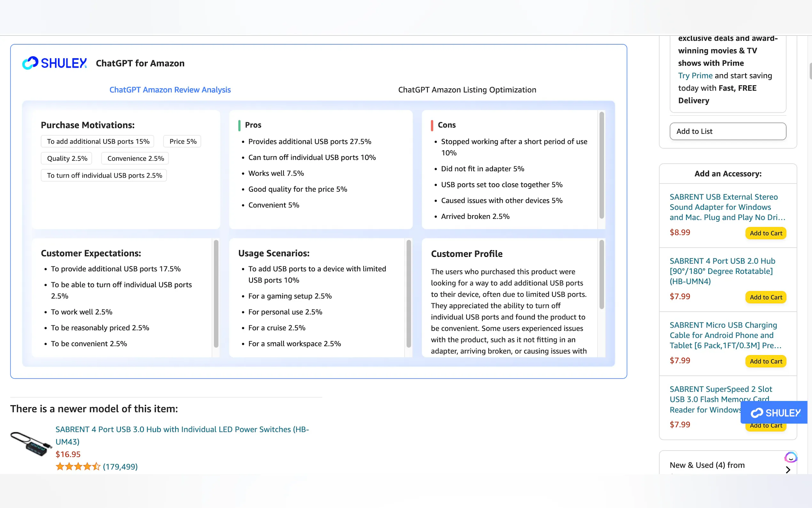Click 'Arrived broken 2.5%' in Cons
This screenshot has width=812, height=508.
475,216
